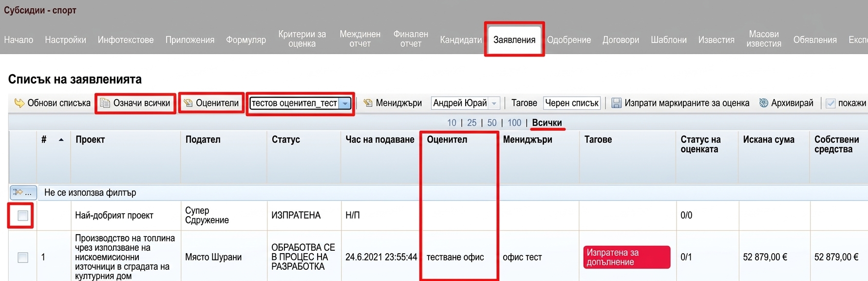Click the Оценители toolbar button
Image resolution: width=868 pixels, height=281 pixels.
[211, 103]
